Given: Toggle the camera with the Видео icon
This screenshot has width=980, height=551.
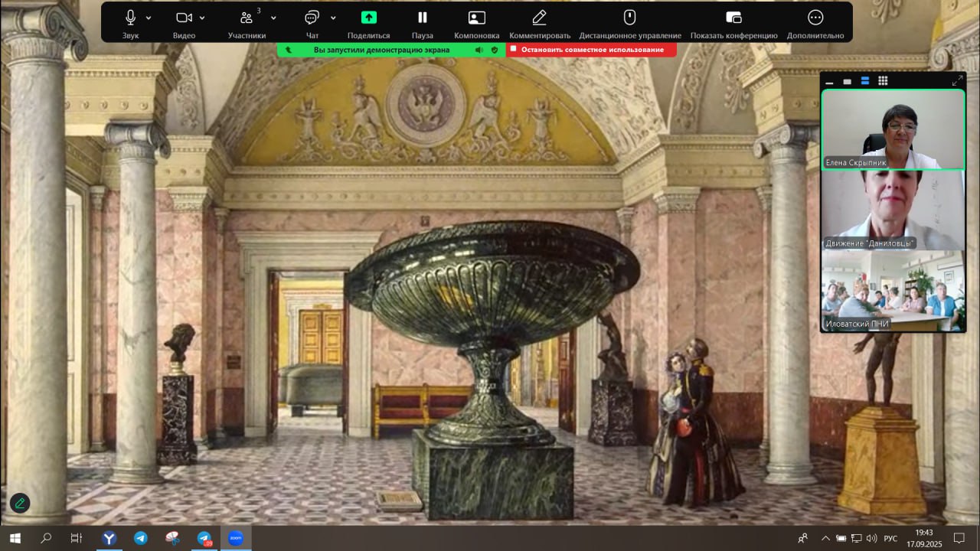Looking at the screenshot, I should tap(184, 18).
